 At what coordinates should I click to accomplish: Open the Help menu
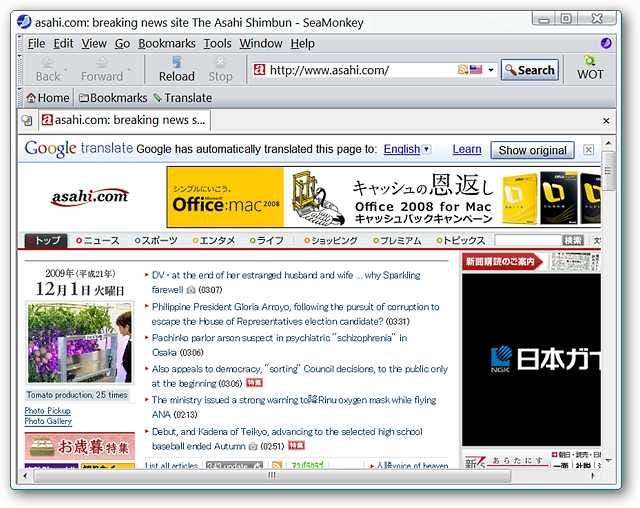302,43
